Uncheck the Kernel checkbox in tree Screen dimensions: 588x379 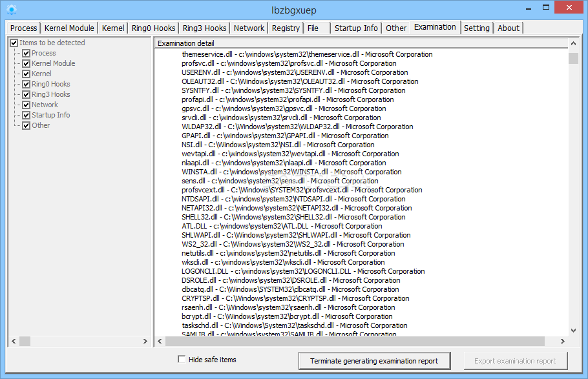[x=26, y=74]
